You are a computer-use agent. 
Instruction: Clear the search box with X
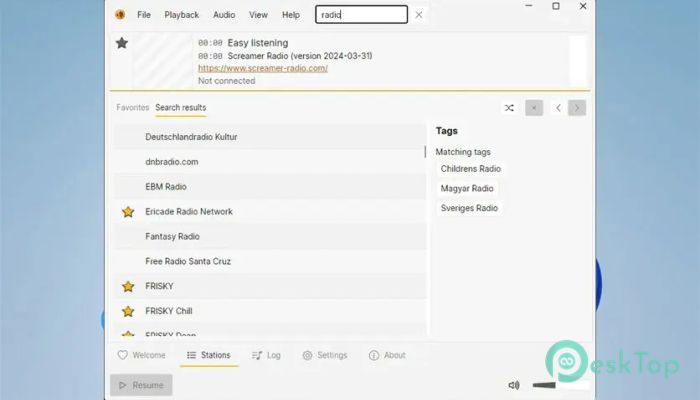coord(419,15)
